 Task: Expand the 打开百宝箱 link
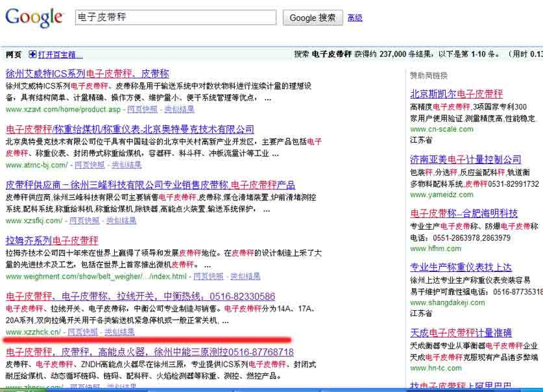tap(60, 55)
